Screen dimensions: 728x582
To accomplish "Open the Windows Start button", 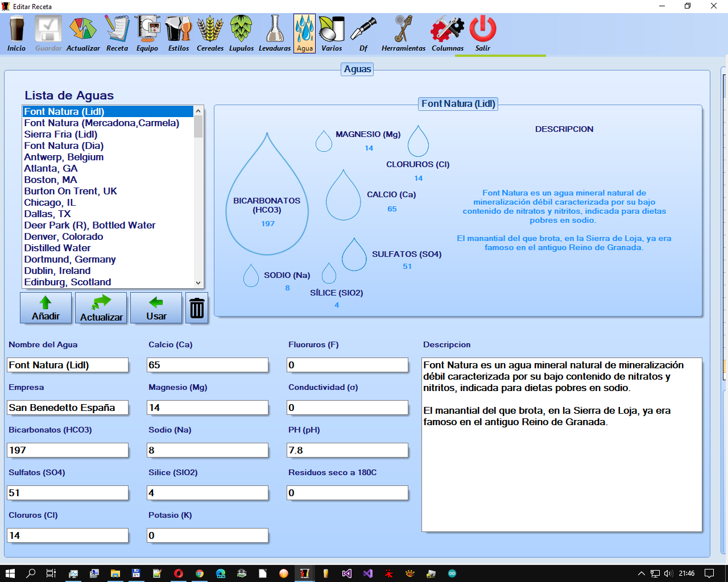I will coord(10,573).
